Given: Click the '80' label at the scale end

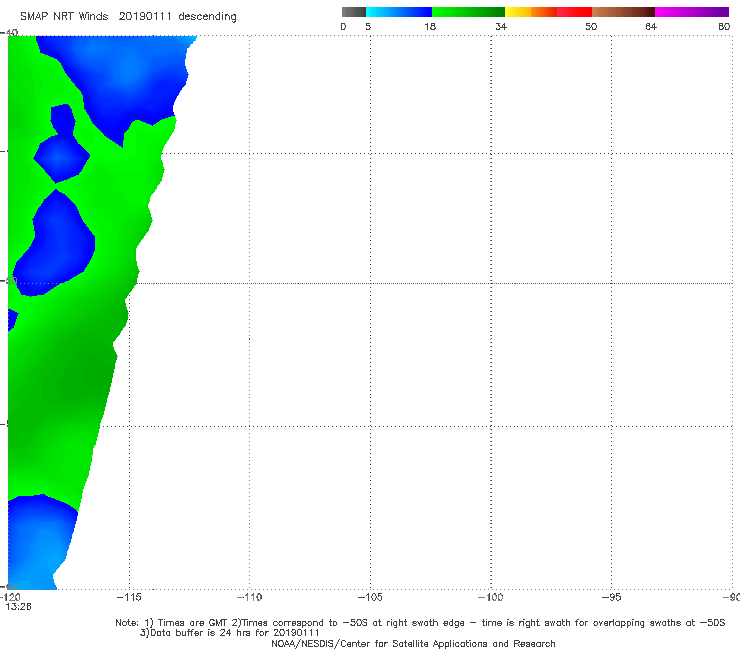Looking at the screenshot, I should 724,27.
